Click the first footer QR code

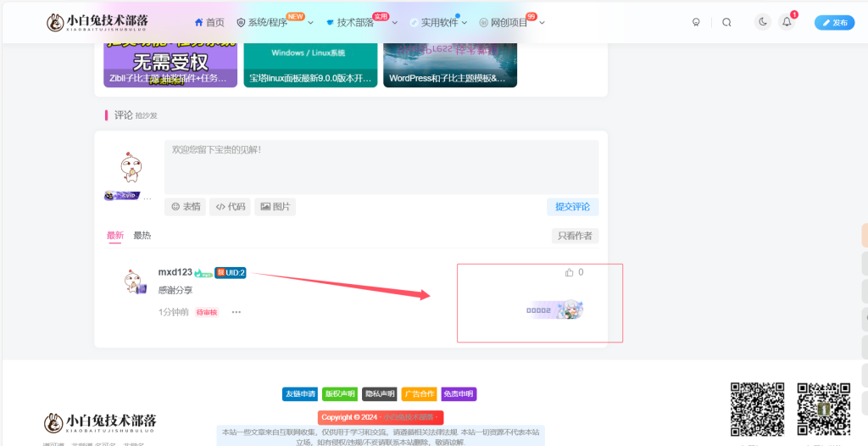pos(757,409)
